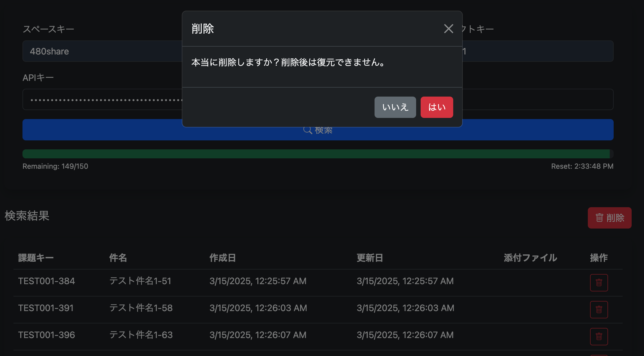Focus the スペースキー input with 480share

103,51
